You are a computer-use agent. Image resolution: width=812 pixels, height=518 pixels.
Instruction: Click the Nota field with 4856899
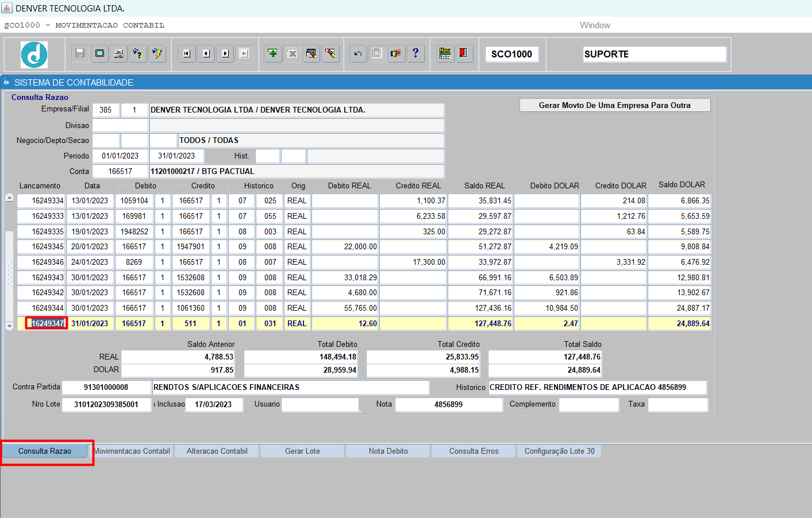pyautogui.click(x=449, y=404)
